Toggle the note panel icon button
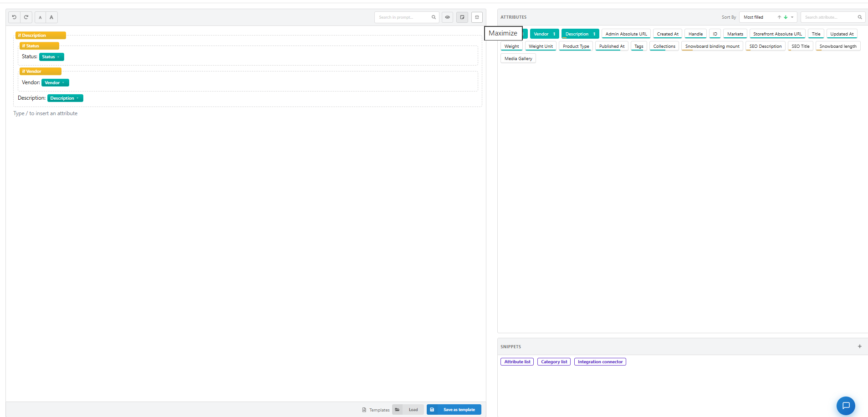 pos(462,17)
